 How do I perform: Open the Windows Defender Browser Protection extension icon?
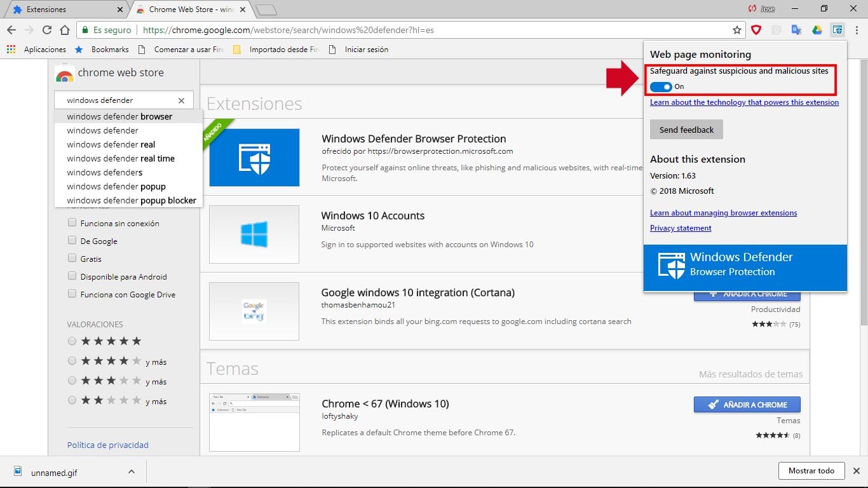(837, 29)
